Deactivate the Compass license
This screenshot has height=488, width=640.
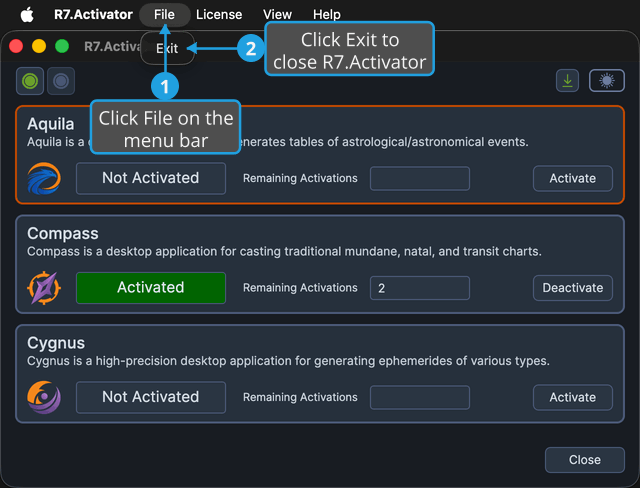pos(573,288)
